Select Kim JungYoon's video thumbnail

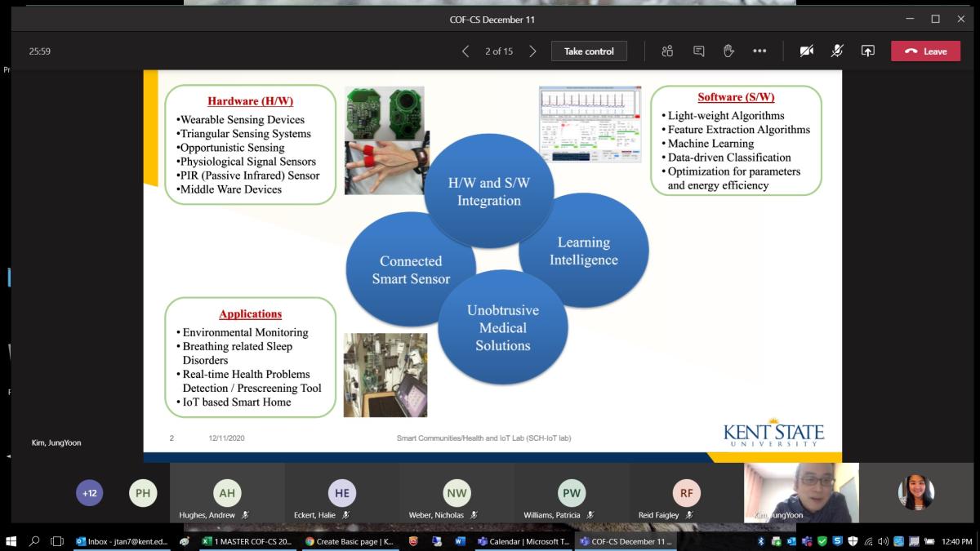click(x=800, y=492)
